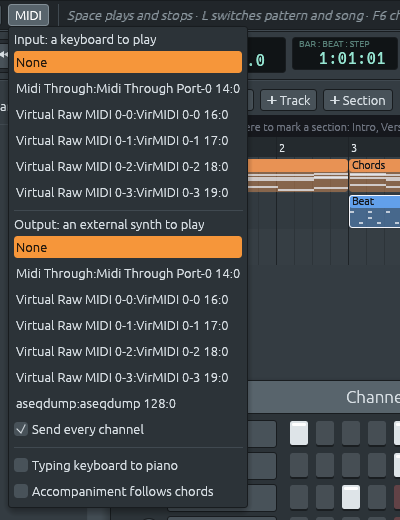Choose Virtual Raw MIDI 0-3 19:0 as output
The width and height of the screenshot is (400, 520).
click(x=128, y=378)
